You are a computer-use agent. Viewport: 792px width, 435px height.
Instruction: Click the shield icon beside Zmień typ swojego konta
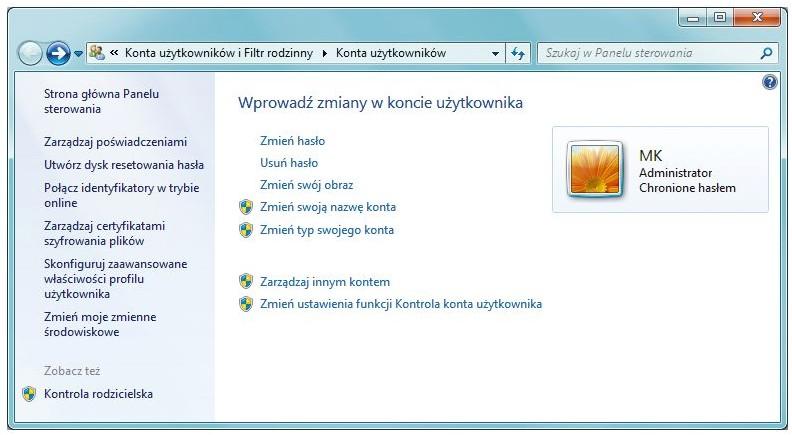(x=246, y=230)
